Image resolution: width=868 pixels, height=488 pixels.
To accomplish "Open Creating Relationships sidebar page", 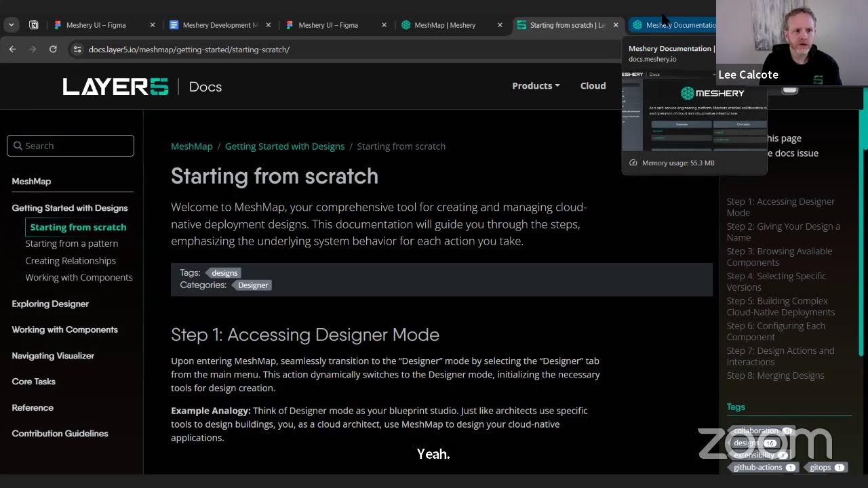I will [71, 260].
